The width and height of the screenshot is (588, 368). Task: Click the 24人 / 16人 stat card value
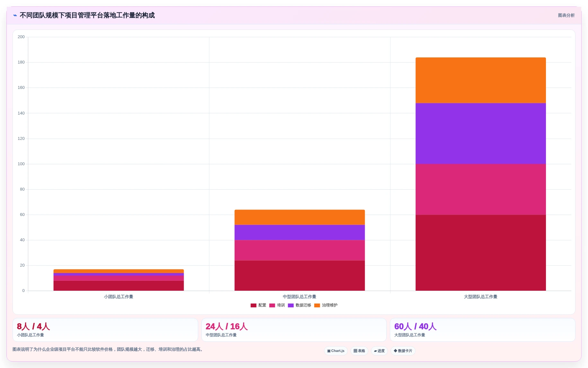click(227, 327)
